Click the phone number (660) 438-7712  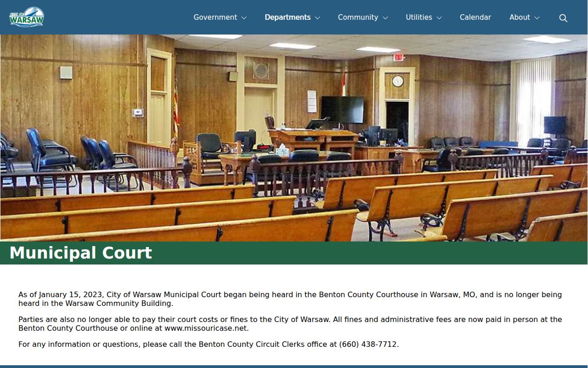pos(368,344)
